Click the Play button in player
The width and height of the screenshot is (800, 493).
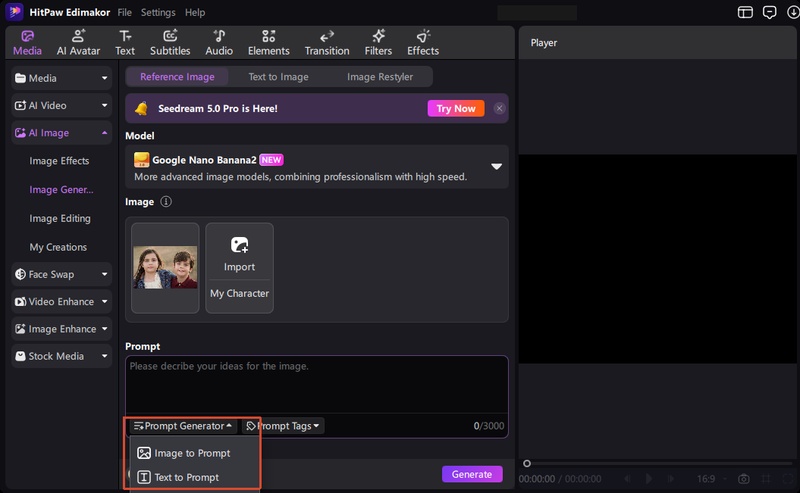tap(649, 479)
